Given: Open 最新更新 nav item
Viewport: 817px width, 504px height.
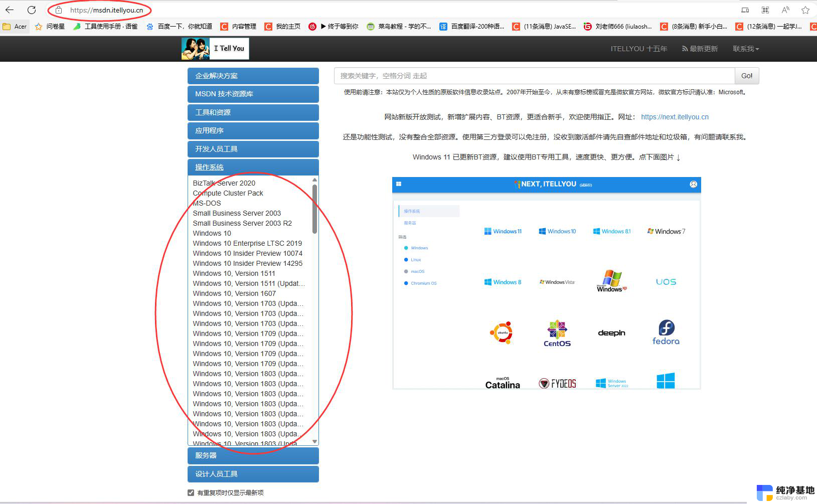Looking at the screenshot, I should 700,49.
